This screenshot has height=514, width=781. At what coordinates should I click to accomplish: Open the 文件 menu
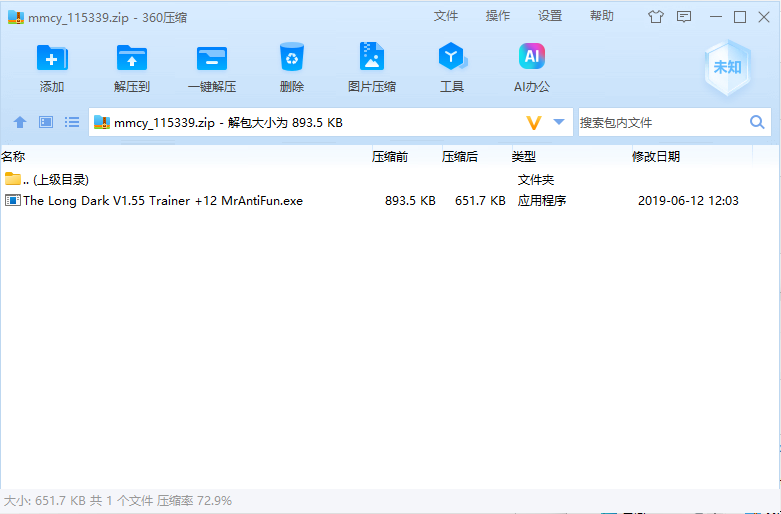(x=445, y=16)
